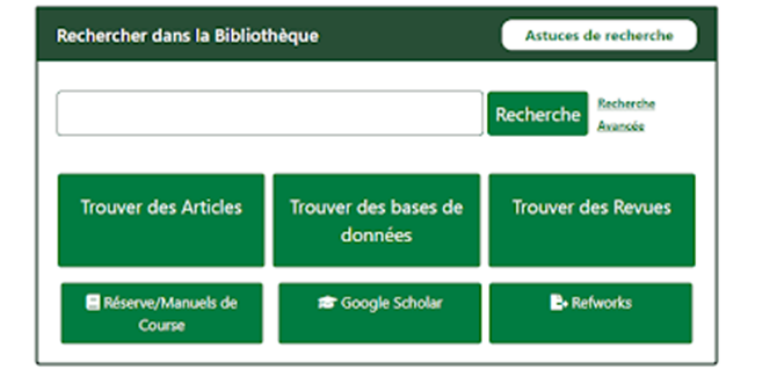This screenshot has height=370, width=763.
Task: Select Trouver des bases de données
Action: click(376, 220)
